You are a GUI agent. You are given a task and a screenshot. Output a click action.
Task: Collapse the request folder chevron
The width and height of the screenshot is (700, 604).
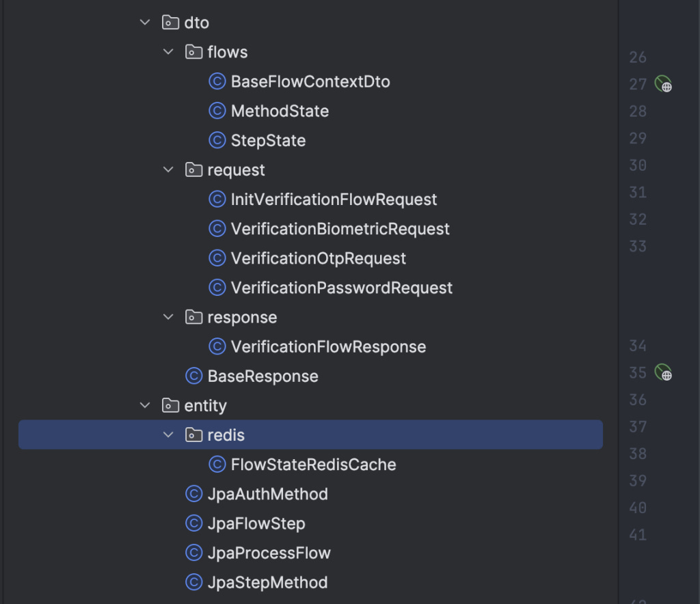[168, 169]
